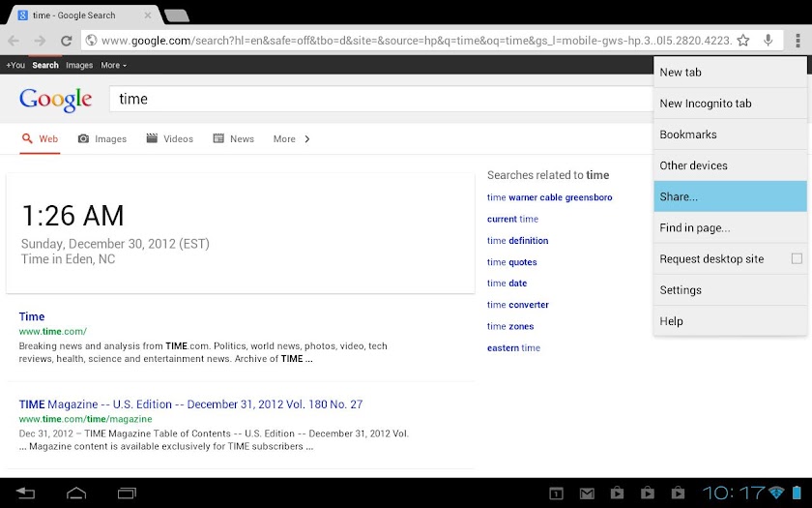Click 'Sunday, December 30, 2012 (EST)' text
Screen dimensions: 812x508
tap(115, 244)
